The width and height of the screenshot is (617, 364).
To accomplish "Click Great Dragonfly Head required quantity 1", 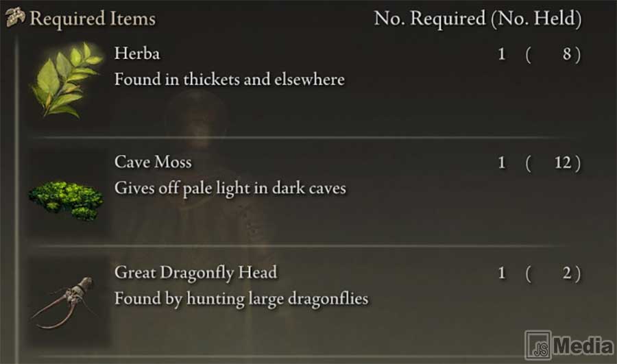I will [502, 273].
